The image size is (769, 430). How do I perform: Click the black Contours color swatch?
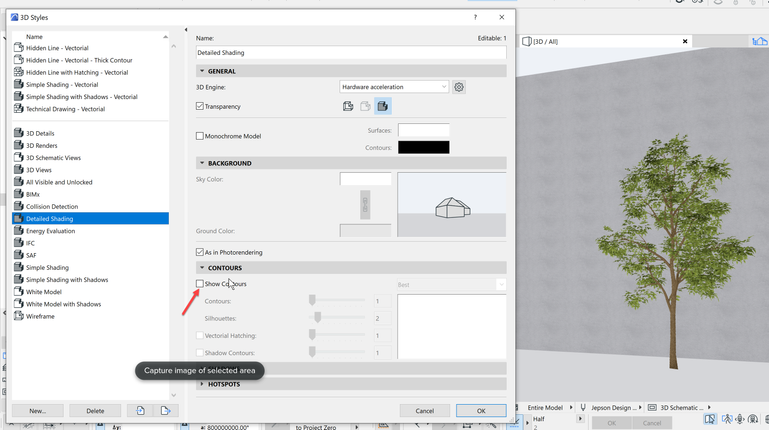pyautogui.click(x=424, y=147)
